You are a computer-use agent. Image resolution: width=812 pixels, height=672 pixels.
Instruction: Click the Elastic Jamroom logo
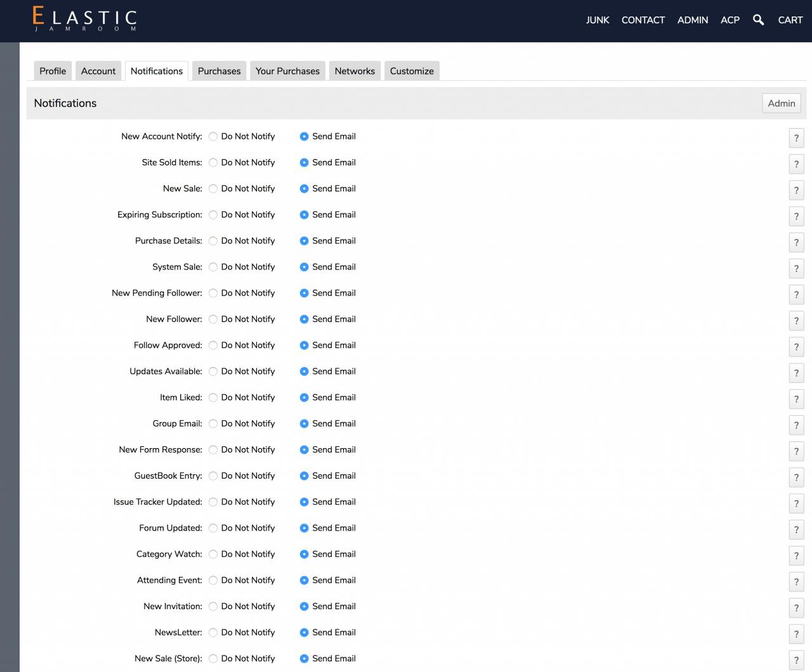click(x=85, y=19)
